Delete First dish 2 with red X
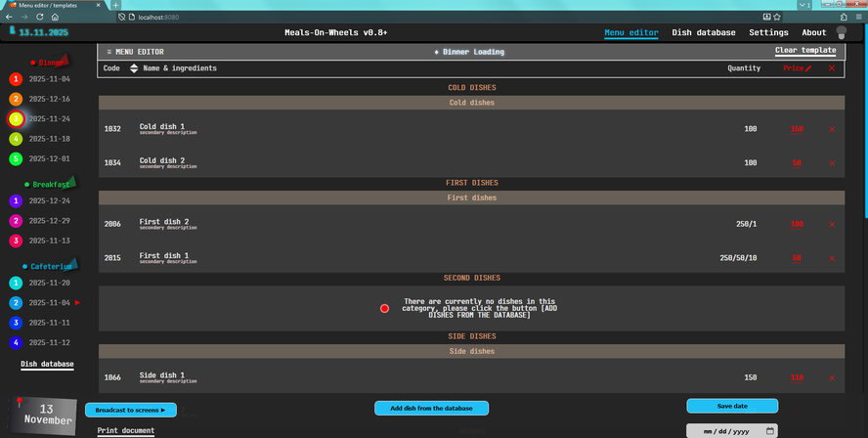 click(832, 224)
